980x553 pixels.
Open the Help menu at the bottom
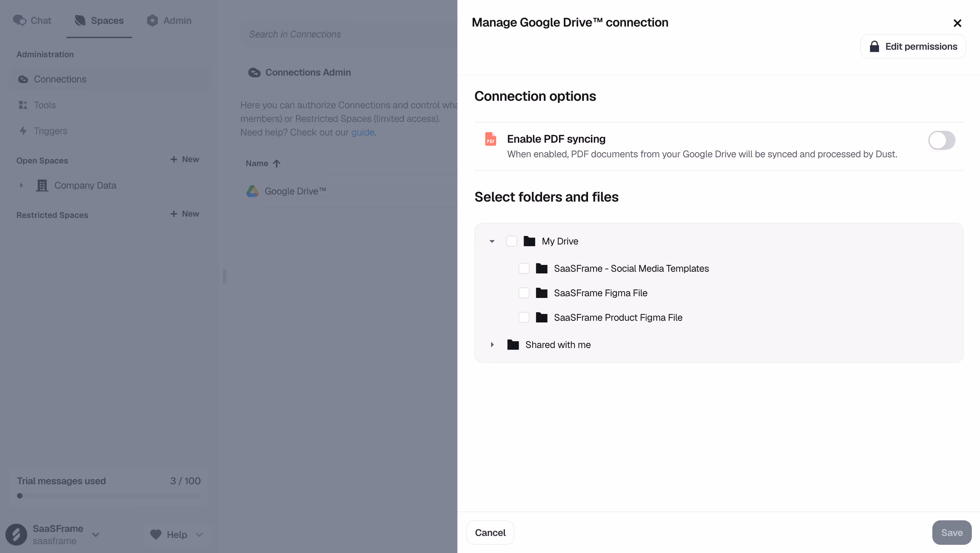tap(176, 534)
